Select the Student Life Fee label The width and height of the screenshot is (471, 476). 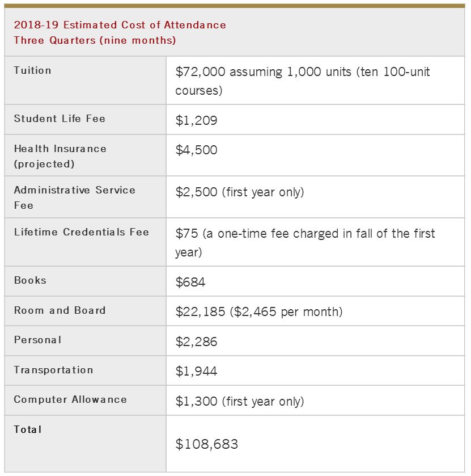[x=60, y=119]
